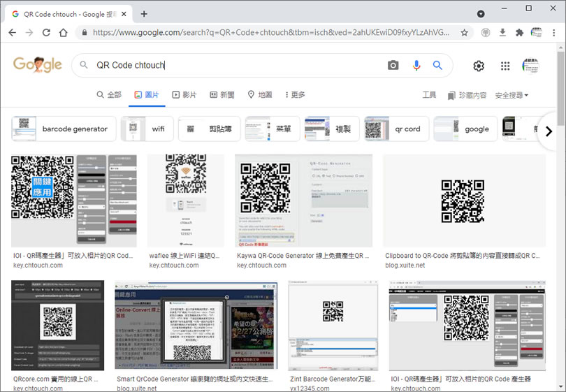
Task: Open the Clipboard to QR-Code image
Action: click(x=464, y=201)
